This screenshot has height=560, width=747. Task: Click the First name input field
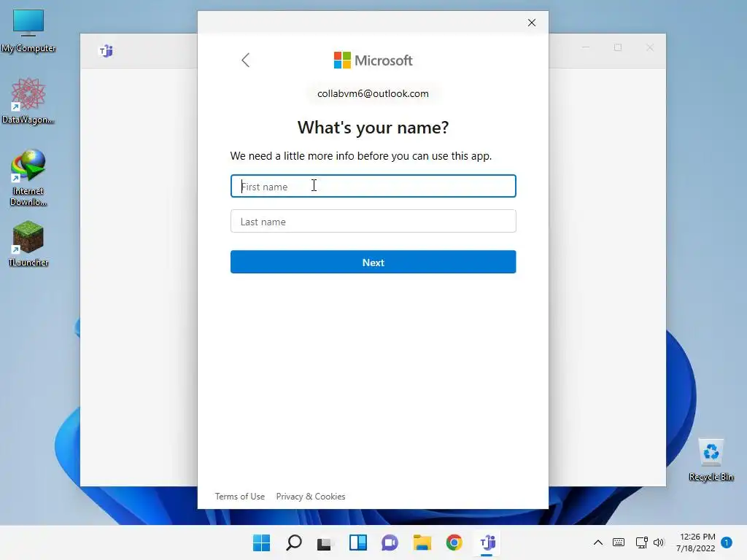click(x=373, y=186)
